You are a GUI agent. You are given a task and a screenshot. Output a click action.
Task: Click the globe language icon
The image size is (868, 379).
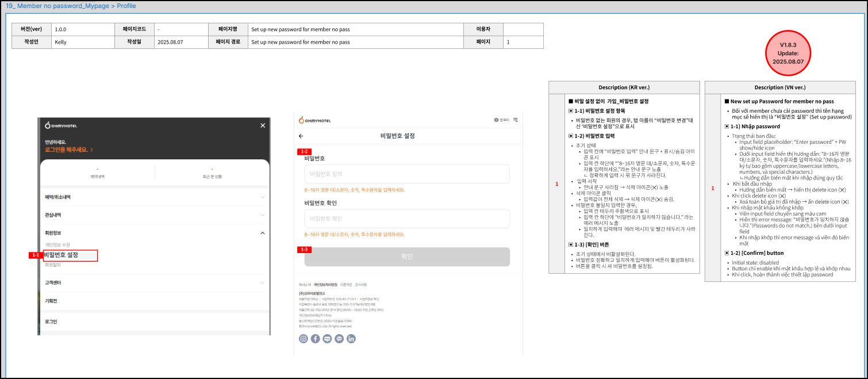click(497, 120)
